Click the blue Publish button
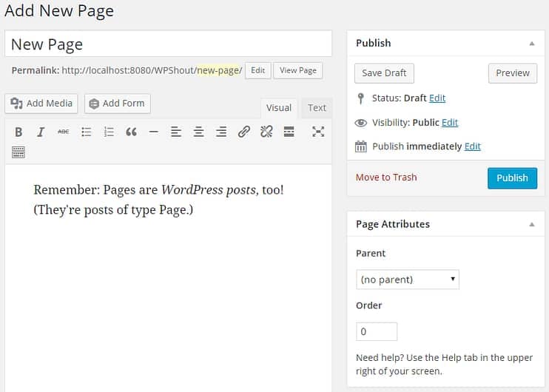549x392 pixels. 512,178
